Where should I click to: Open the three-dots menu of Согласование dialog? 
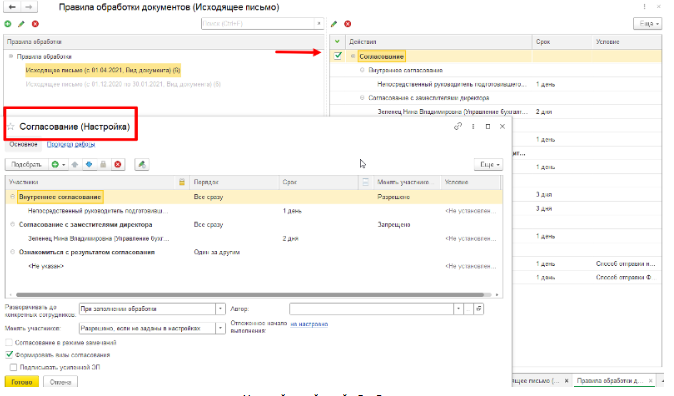click(x=473, y=126)
